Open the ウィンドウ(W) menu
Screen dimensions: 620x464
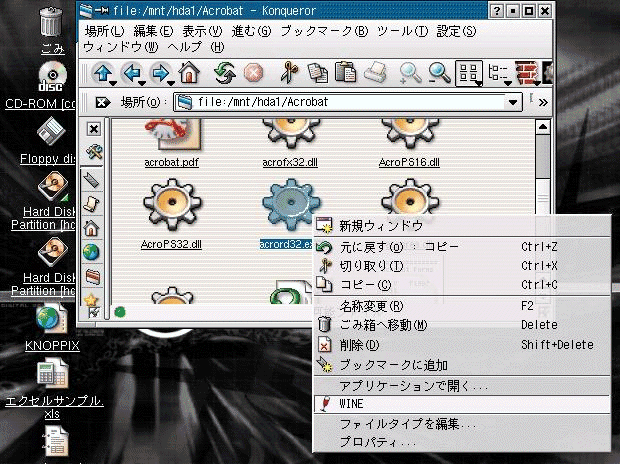point(121,47)
